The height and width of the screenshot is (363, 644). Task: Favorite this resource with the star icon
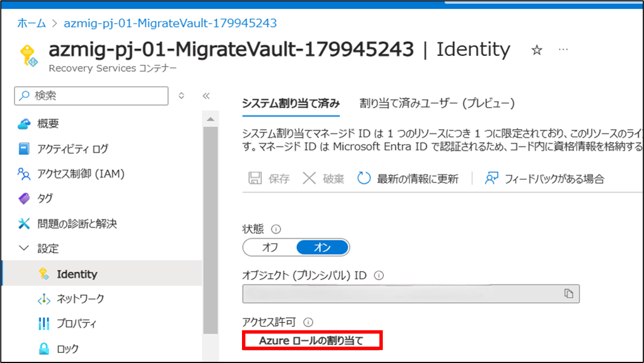click(537, 50)
